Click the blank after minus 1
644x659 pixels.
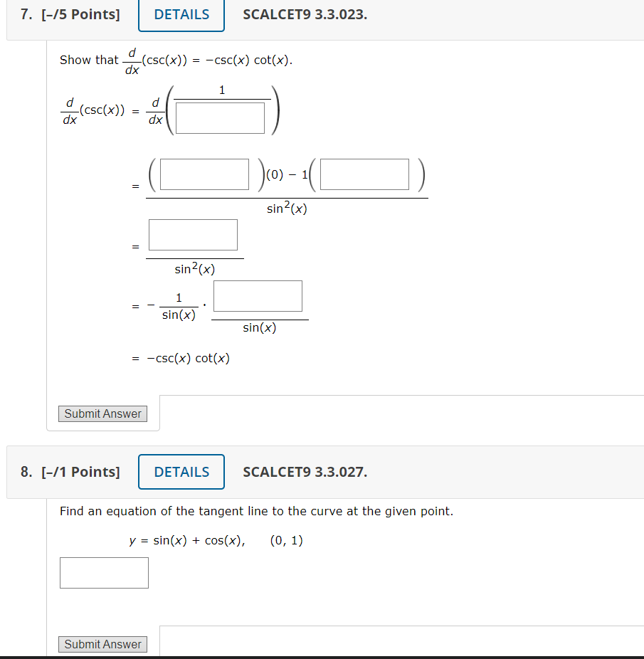(x=364, y=174)
